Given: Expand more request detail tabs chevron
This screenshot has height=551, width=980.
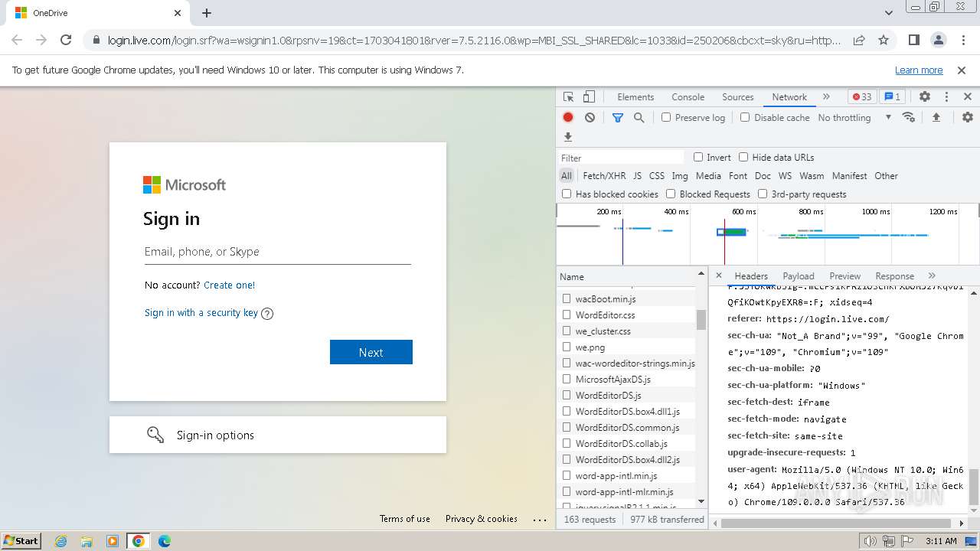Looking at the screenshot, I should click(x=932, y=275).
